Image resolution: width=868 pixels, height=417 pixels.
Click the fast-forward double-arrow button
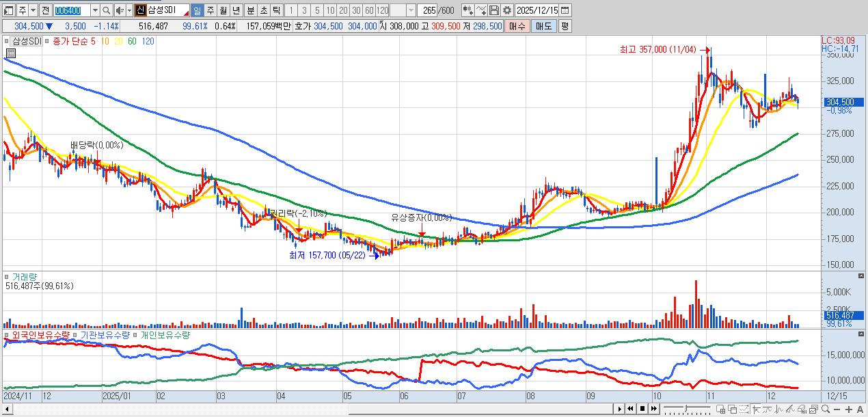[x=654, y=409]
